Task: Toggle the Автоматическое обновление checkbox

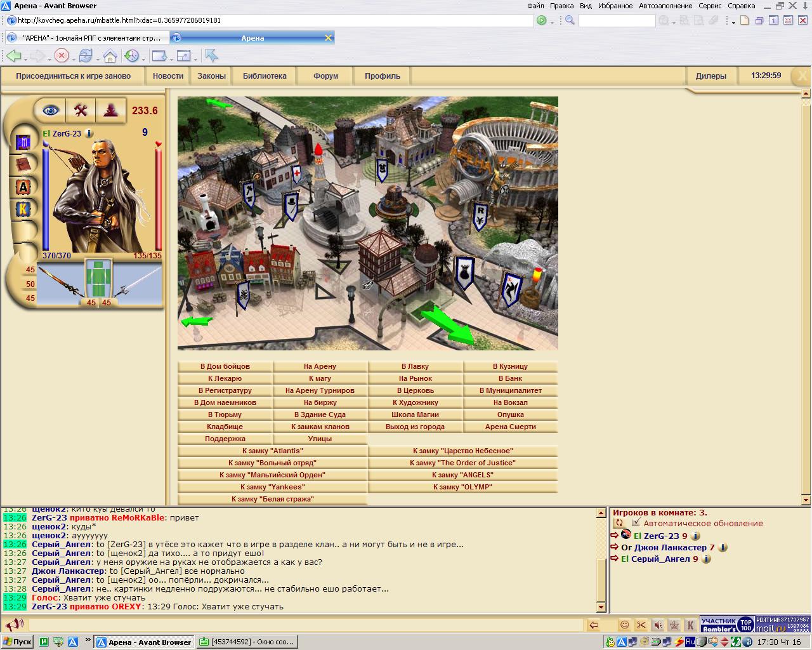Action: [x=636, y=523]
